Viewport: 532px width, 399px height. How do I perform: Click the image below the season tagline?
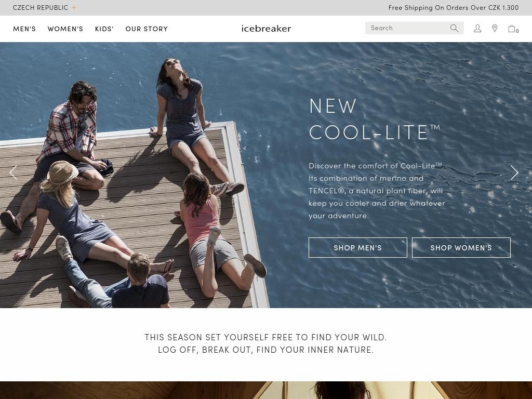[x=266, y=390]
